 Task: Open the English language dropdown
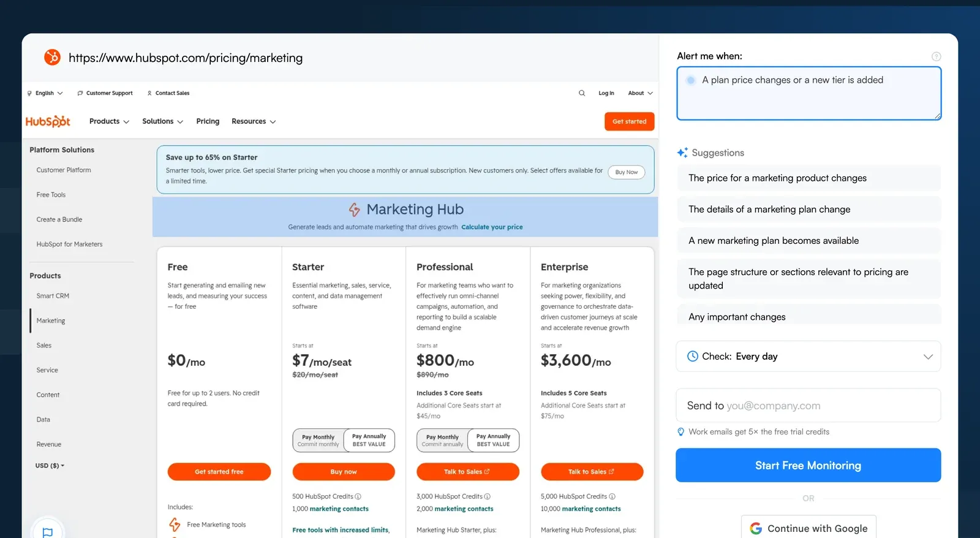coord(49,93)
